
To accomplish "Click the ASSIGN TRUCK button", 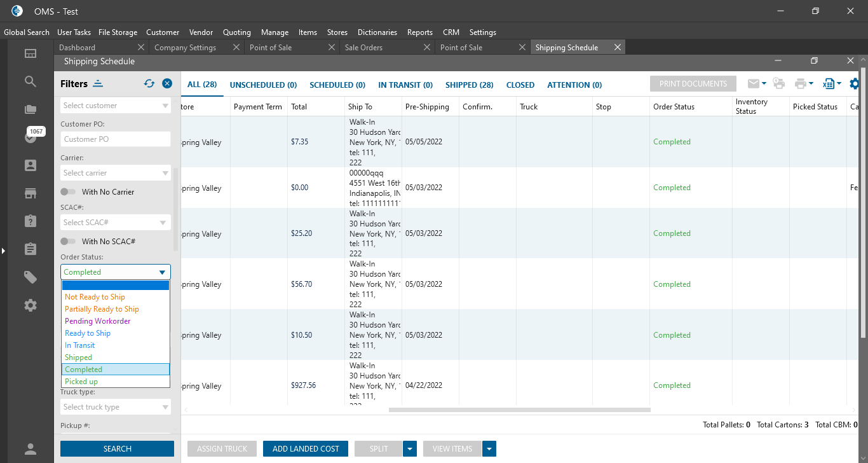I will [222, 449].
